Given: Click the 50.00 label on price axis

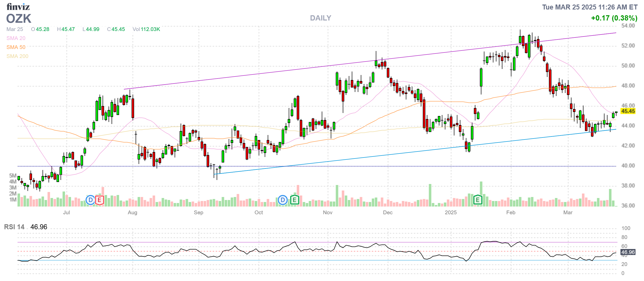Looking at the screenshot, I should click(628, 66).
